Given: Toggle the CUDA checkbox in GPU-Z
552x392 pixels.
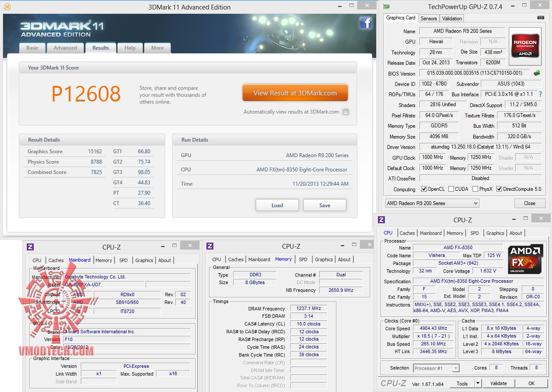Looking at the screenshot, I should point(451,189).
